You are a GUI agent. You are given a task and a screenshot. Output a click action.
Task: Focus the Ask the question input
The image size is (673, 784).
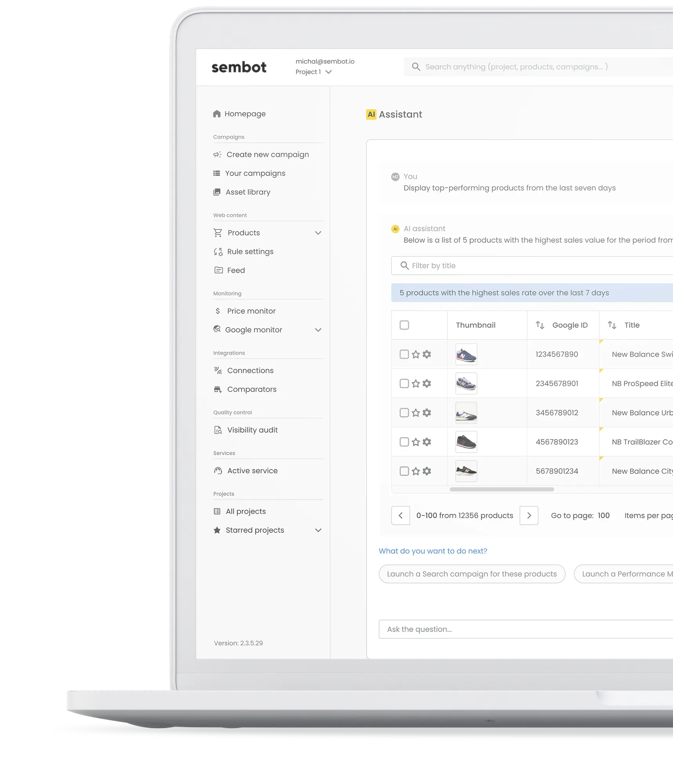point(526,629)
